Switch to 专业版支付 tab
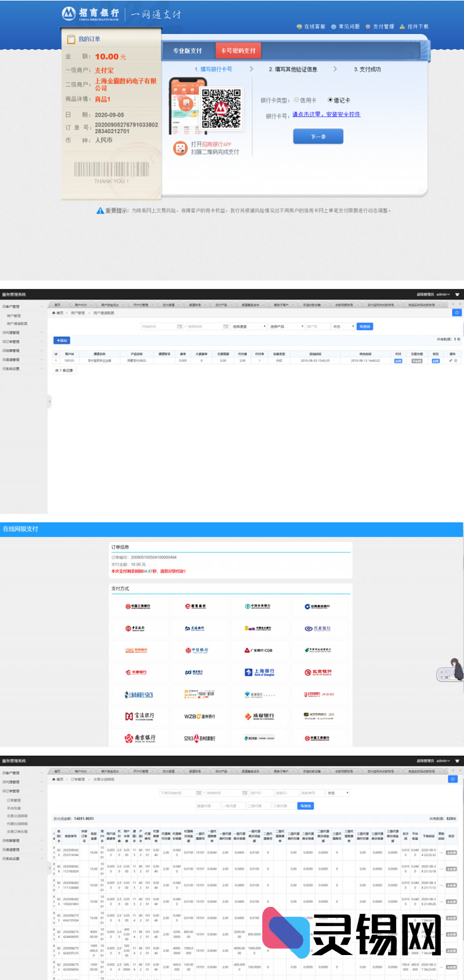 point(187,51)
